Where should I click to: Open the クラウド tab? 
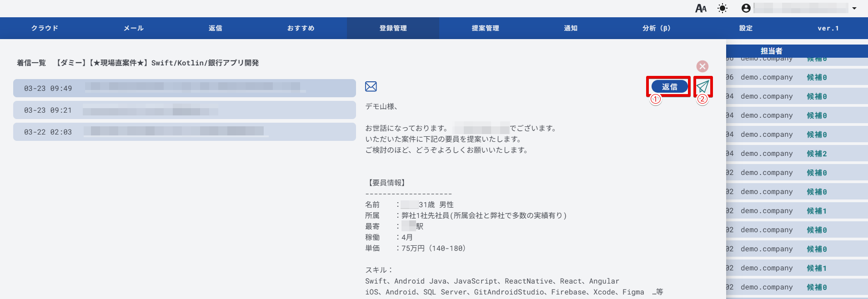pyautogui.click(x=45, y=28)
